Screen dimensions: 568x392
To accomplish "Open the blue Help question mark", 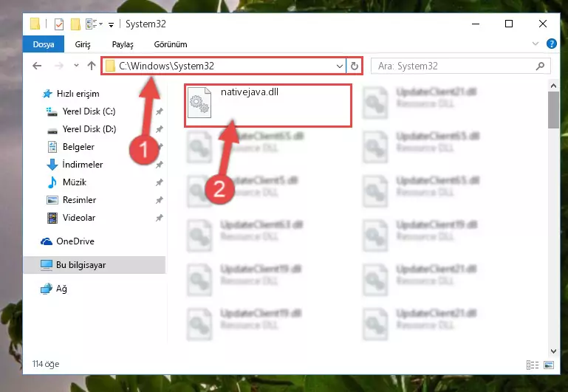I will click(x=551, y=44).
